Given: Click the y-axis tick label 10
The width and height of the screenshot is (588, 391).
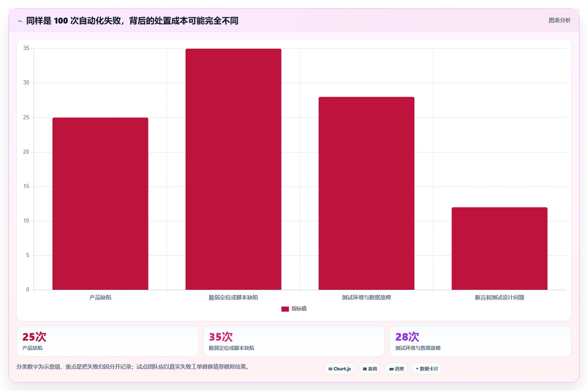Looking at the screenshot, I should (26, 221).
